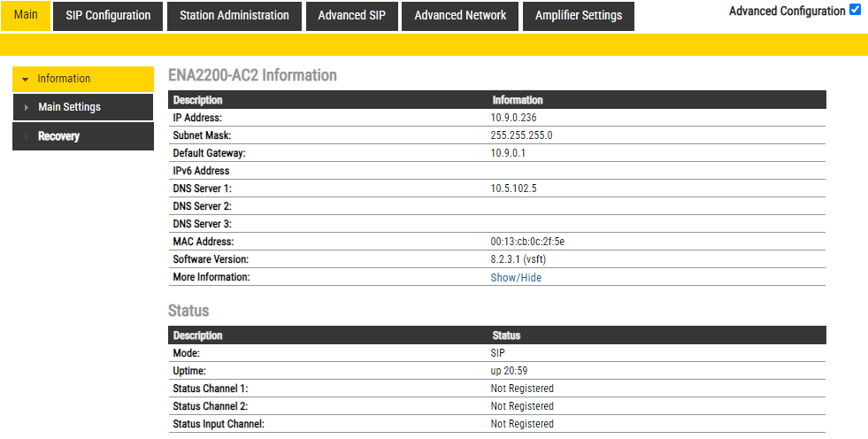This screenshot has height=439, width=868.
Task: Switch to SIP Configuration tab
Action: pos(108,15)
